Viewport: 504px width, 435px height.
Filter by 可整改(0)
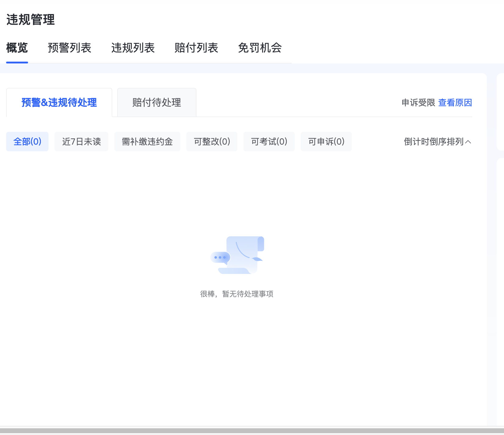212,142
